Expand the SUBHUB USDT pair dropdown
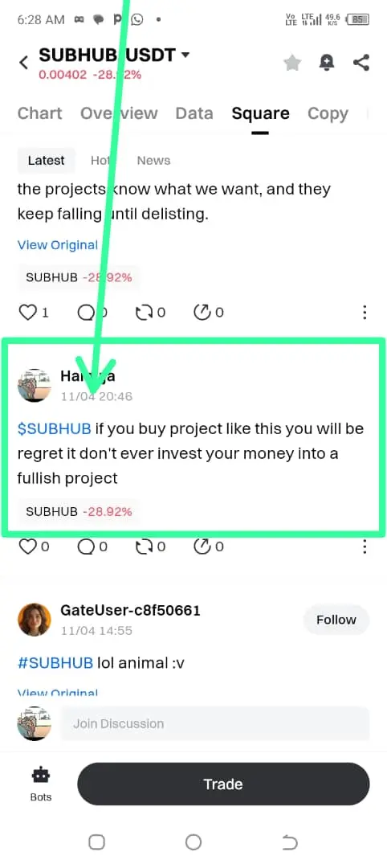The width and height of the screenshot is (387, 868). (185, 55)
